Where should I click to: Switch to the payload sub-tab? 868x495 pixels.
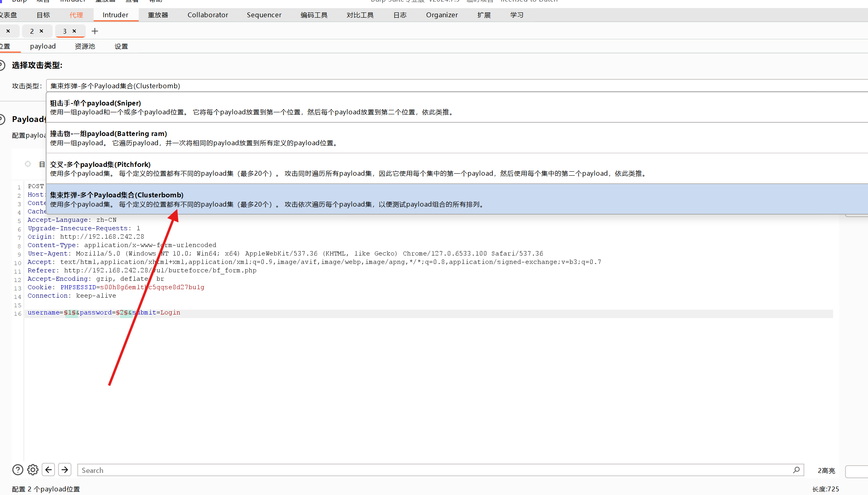click(43, 46)
